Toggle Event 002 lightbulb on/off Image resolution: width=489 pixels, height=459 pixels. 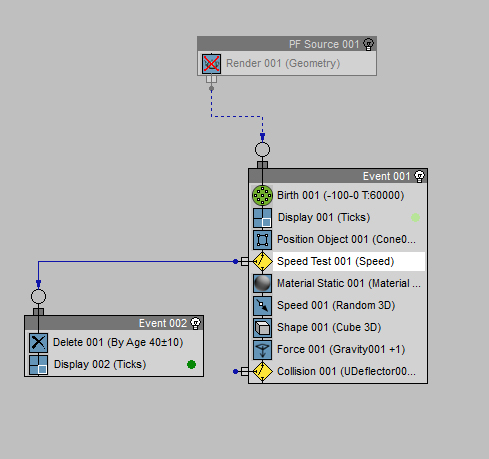[x=196, y=323]
